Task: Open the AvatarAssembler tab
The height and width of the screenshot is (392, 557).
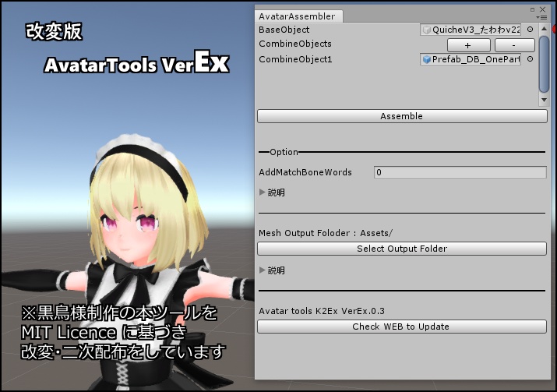Action: (x=298, y=16)
